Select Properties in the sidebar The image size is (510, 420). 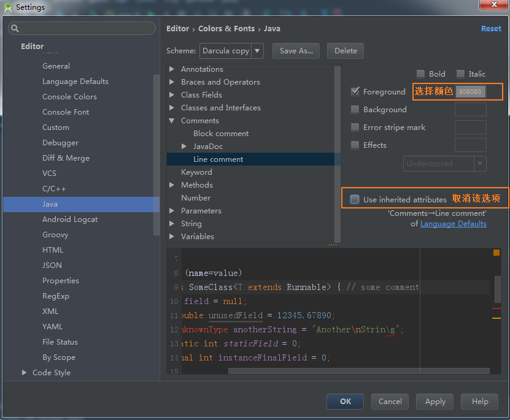[x=61, y=281]
